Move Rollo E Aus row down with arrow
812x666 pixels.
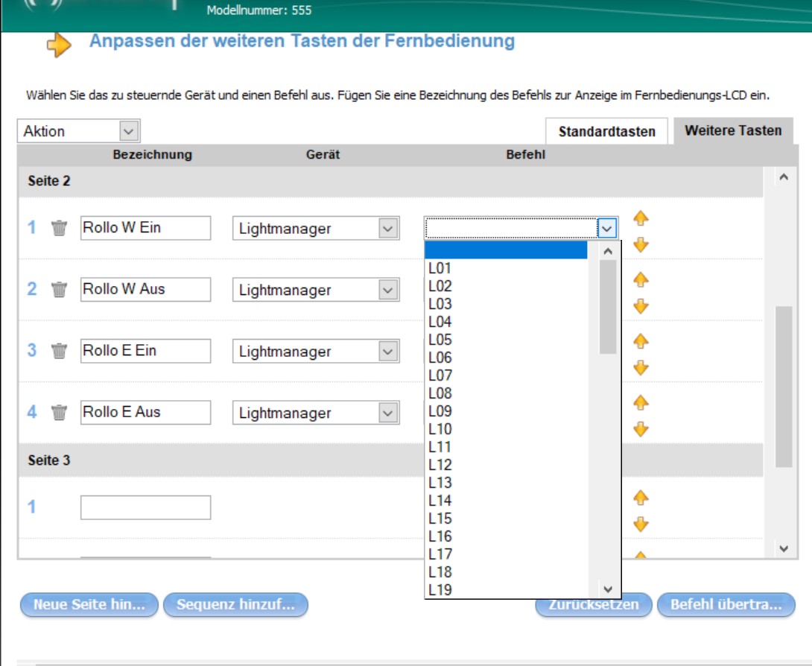pos(641,430)
